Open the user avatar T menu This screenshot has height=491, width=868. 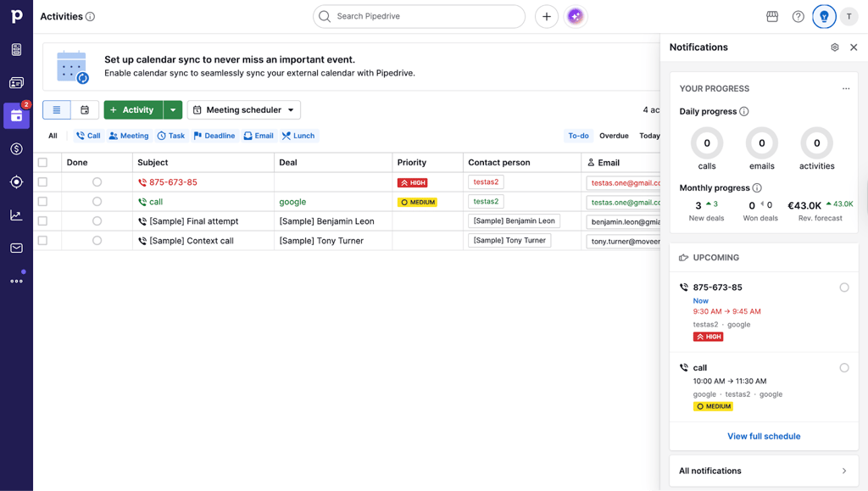(849, 17)
